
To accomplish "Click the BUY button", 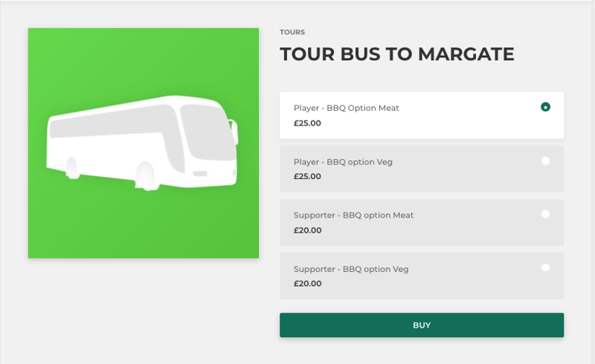I will pyautogui.click(x=422, y=325).
